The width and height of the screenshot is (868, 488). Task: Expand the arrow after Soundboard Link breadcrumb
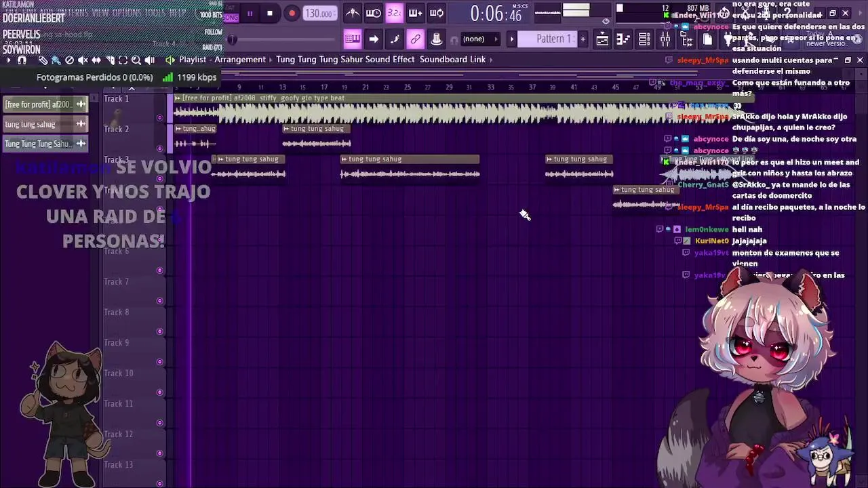490,60
